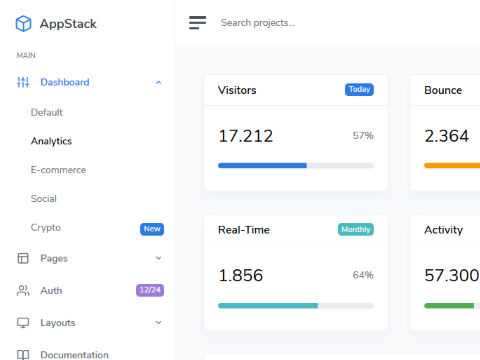Expand the Layouts submenu chevron
The height and width of the screenshot is (360, 480).
[x=159, y=322]
